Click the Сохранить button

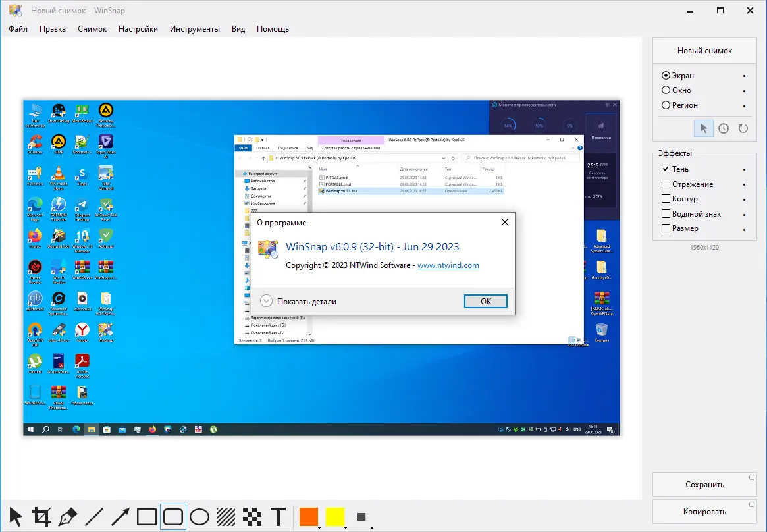click(x=704, y=484)
